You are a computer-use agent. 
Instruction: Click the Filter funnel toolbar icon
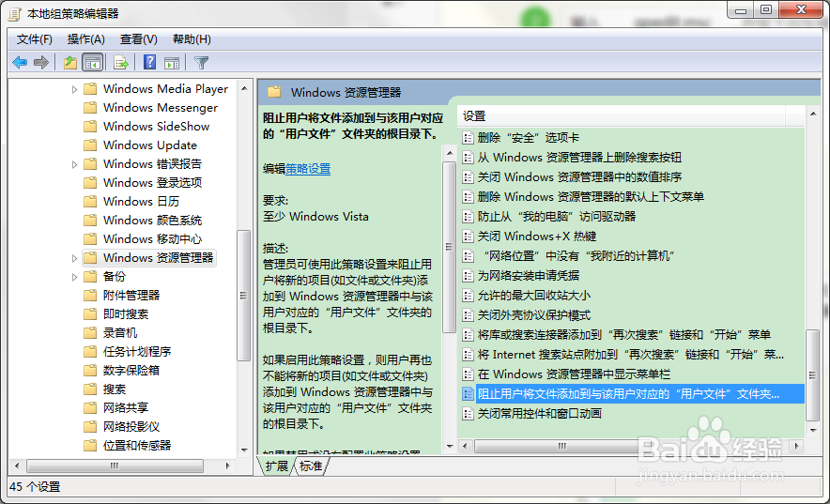(201, 63)
